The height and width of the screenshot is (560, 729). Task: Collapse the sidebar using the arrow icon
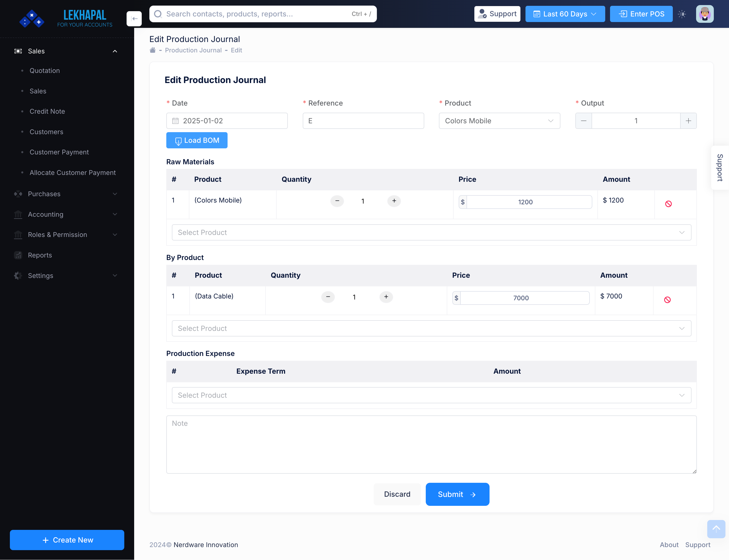point(134,18)
